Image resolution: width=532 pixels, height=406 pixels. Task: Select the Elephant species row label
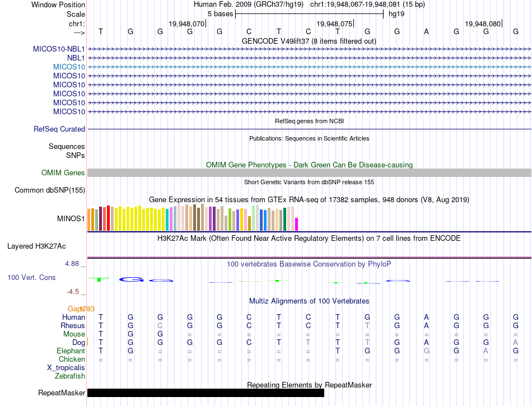(71, 351)
